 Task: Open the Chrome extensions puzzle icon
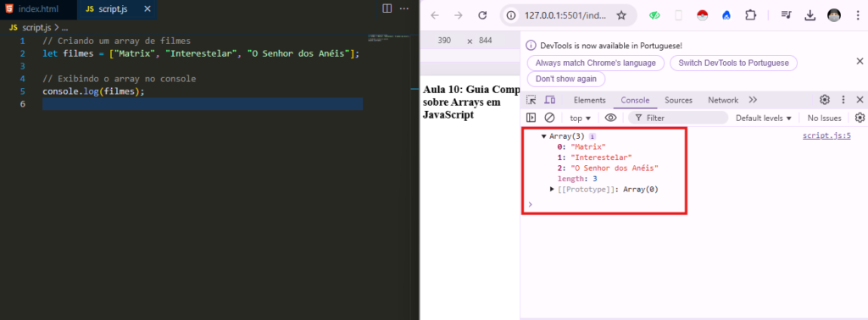point(751,15)
